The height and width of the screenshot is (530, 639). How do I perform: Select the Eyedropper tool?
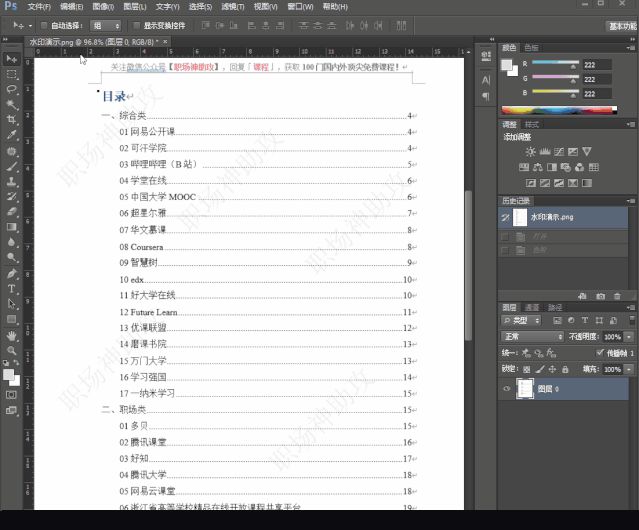pyautogui.click(x=11, y=135)
